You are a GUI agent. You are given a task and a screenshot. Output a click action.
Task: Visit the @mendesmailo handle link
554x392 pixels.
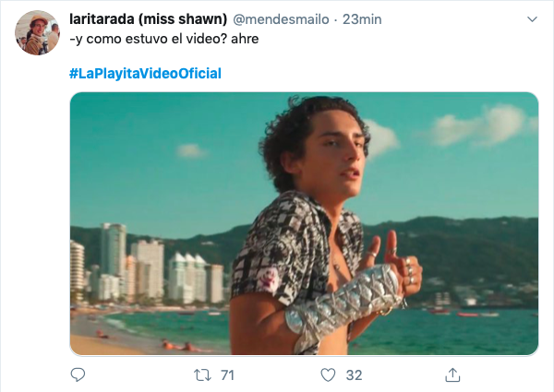288,19
